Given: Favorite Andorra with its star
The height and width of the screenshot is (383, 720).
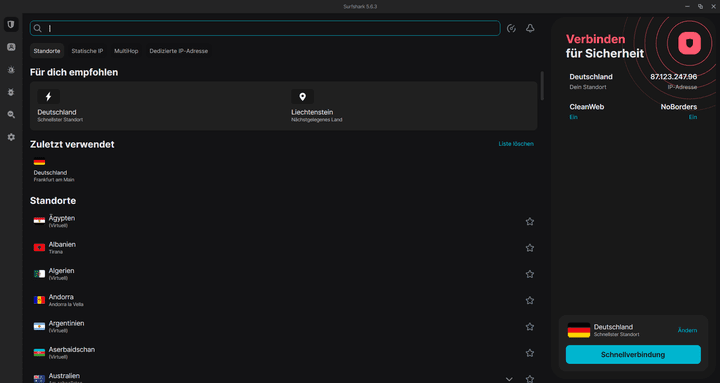Looking at the screenshot, I should 529,300.
